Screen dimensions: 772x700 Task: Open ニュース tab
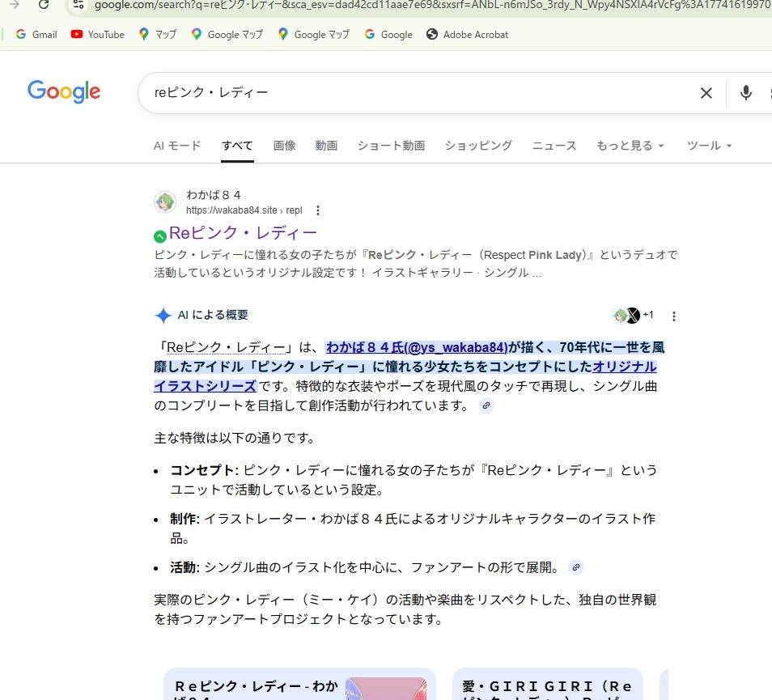coord(554,146)
